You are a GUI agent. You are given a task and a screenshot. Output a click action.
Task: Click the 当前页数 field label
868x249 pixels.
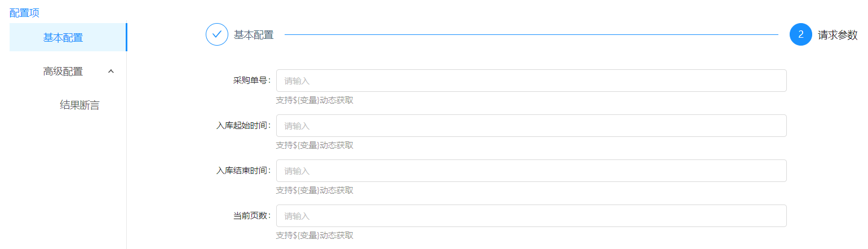click(251, 216)
